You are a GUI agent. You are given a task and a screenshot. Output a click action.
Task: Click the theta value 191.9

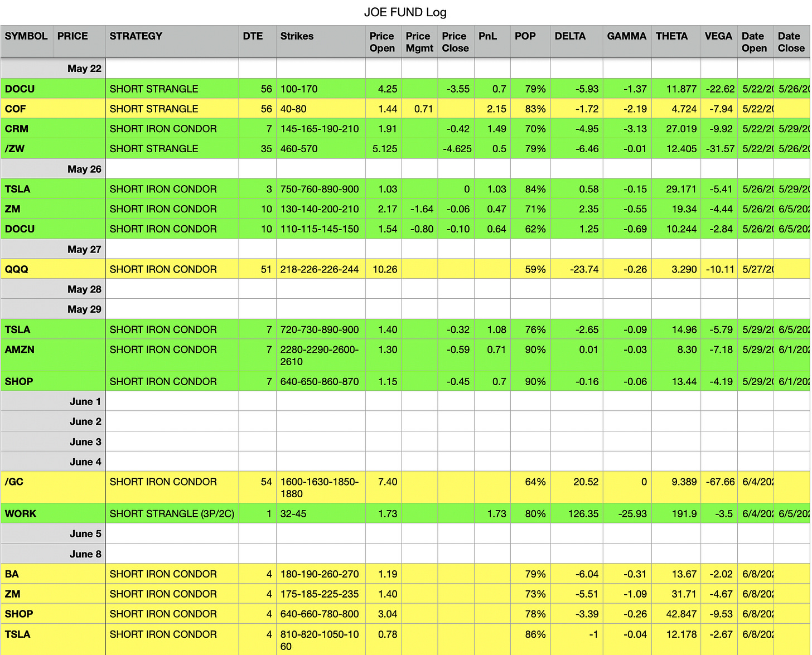click(684, 514)
